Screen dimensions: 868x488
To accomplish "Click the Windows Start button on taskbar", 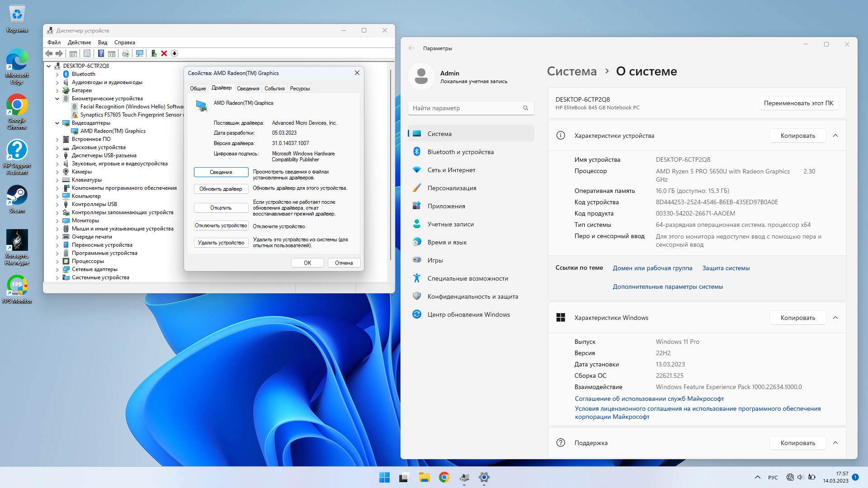I will 385,477.
